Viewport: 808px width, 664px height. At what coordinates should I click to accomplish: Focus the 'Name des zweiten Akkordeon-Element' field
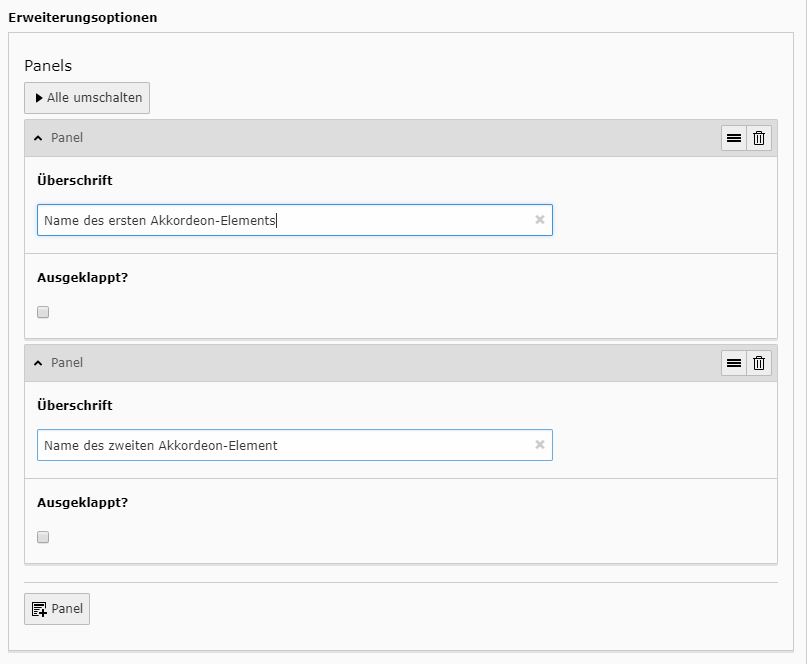295,445
